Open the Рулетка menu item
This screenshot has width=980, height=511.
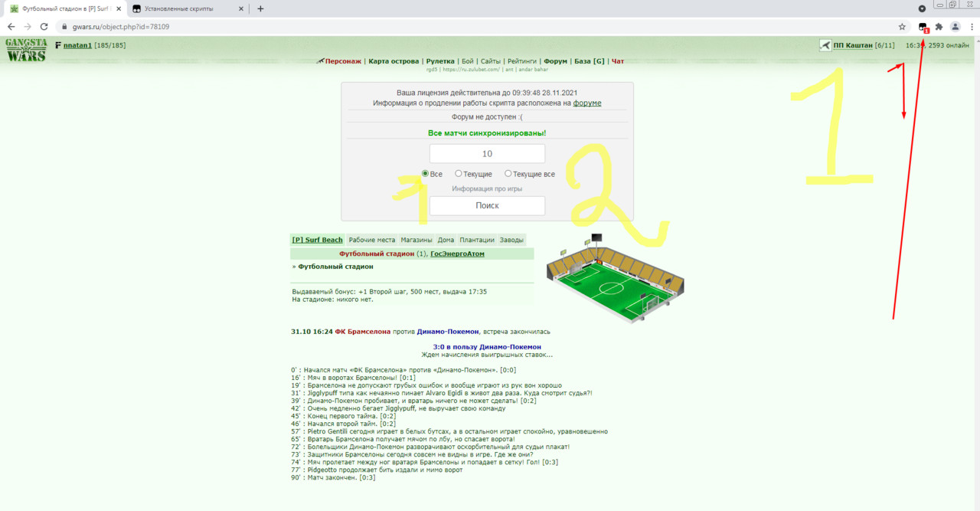click(440, 61)
